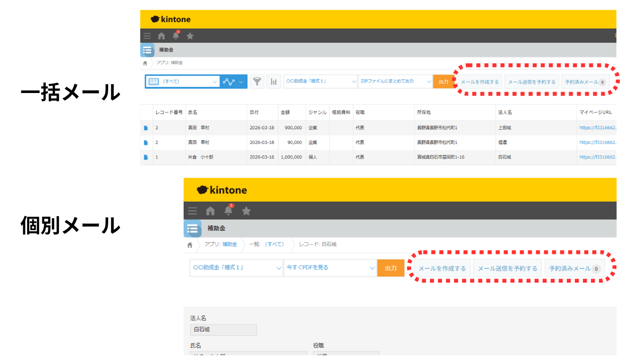This screenshot has height=362, width=644.
Task: Expand the ZIPファイルにまとめて出力 dropdown
Action: click(395, 81)
